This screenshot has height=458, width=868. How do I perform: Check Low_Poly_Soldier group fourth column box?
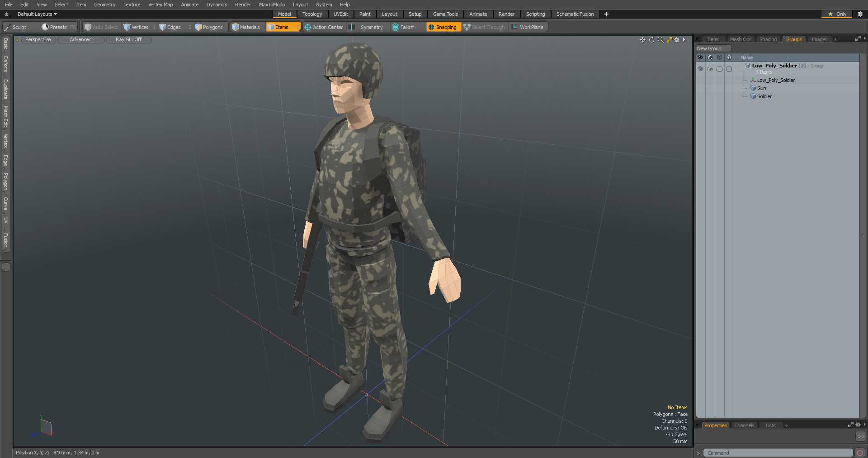pos(729,69)
